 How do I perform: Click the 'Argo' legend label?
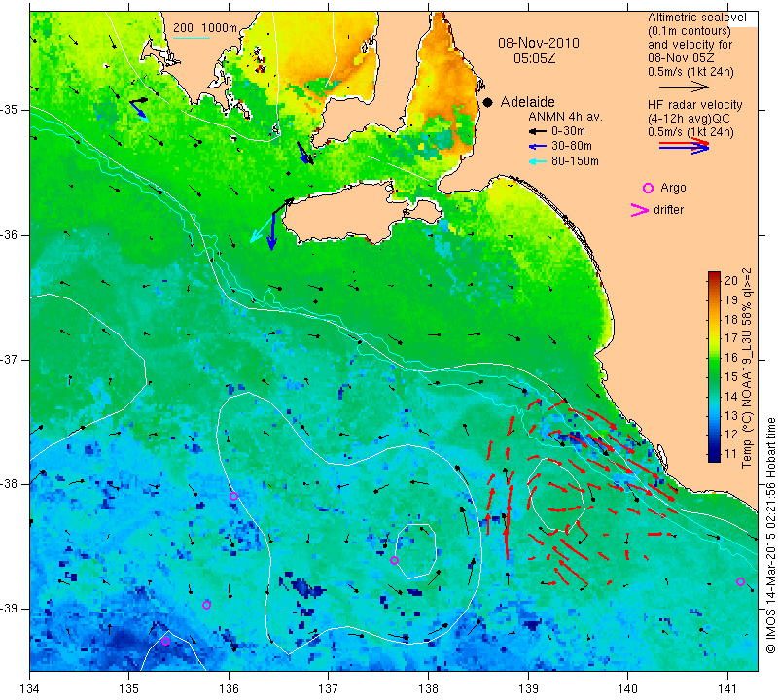(x=673, y=188)
